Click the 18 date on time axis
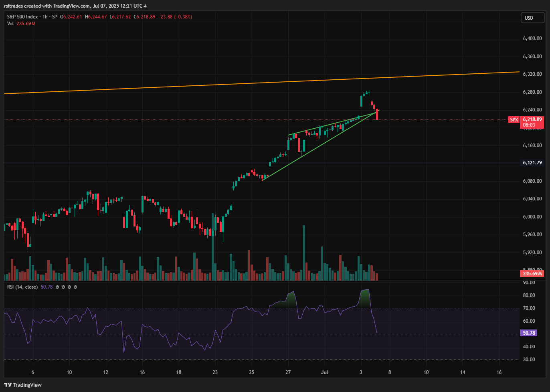The width and height of the screenshot is (550, 392). 179,372
